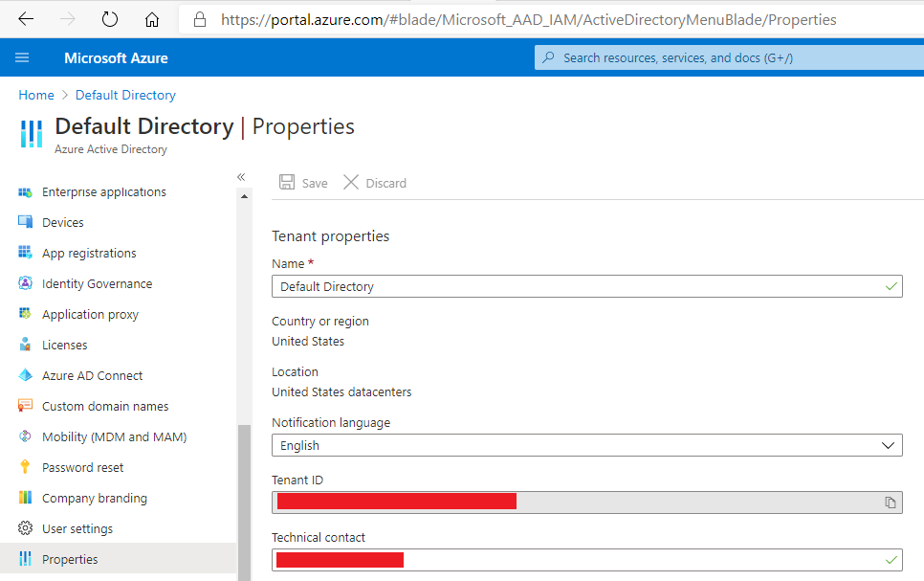Click the Devices icon
Viewport: 924px width, 581px height.
coord(25,222)
